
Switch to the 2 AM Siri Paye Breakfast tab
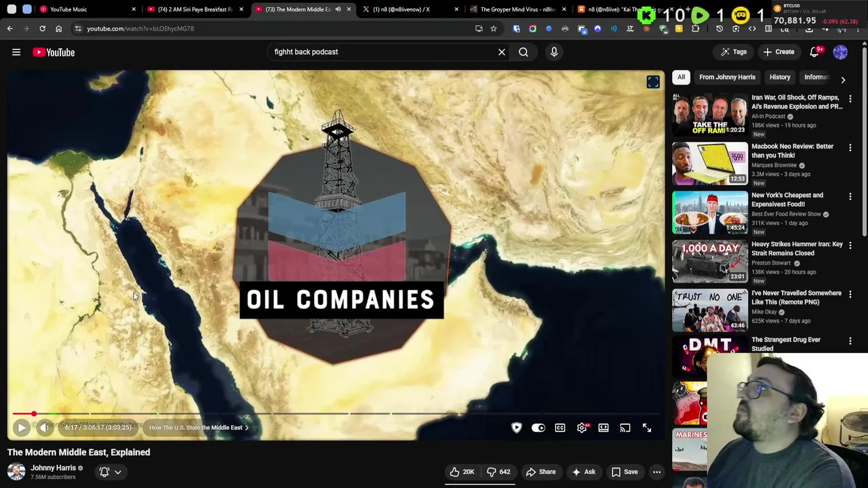click(x=195, y=9)
